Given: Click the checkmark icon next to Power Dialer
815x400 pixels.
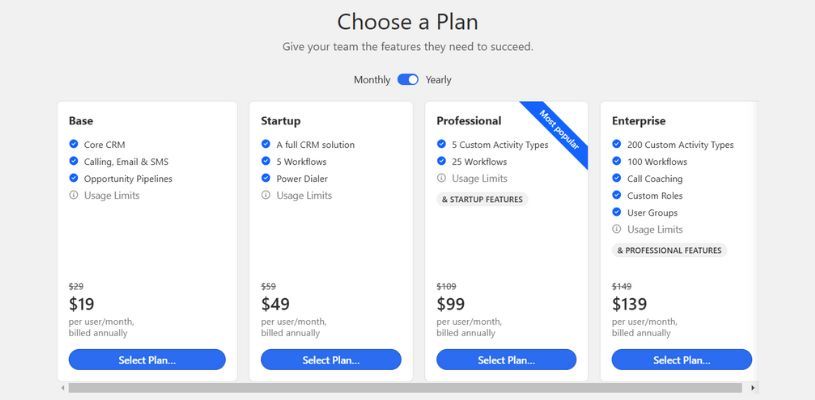Looking at the screenshot, I should 266,178.
